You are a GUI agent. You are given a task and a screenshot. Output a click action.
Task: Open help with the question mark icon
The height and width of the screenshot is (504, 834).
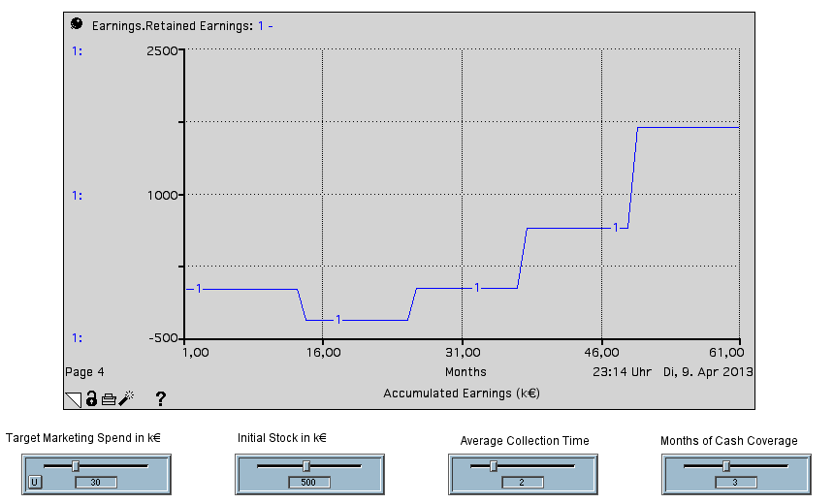tap(161, 398)
